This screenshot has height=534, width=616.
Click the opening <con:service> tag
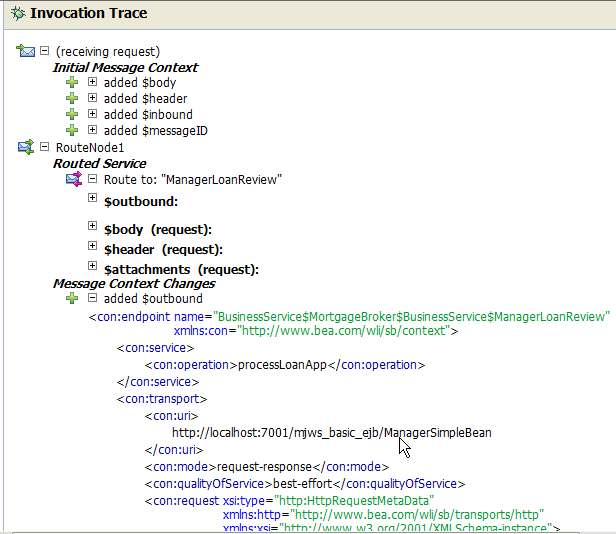[x=155, y=348]
